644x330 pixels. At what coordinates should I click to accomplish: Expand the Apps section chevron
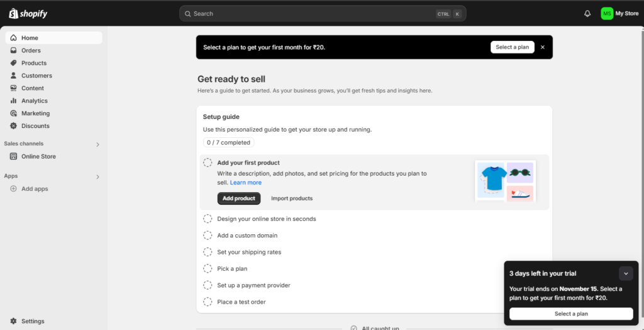pos(97,177)
